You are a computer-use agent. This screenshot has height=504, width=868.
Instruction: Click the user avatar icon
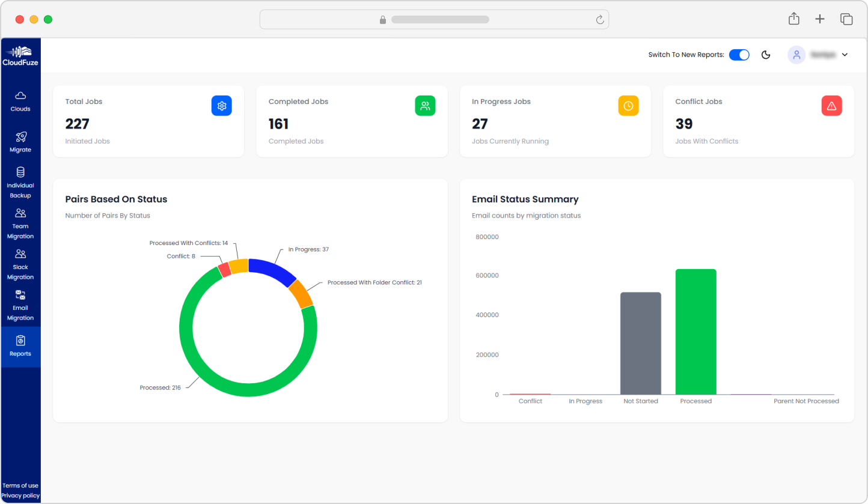coord(796,55)
